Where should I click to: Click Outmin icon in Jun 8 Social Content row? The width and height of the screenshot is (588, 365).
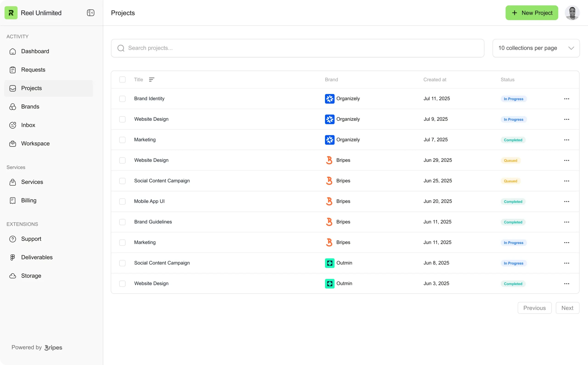330,263
